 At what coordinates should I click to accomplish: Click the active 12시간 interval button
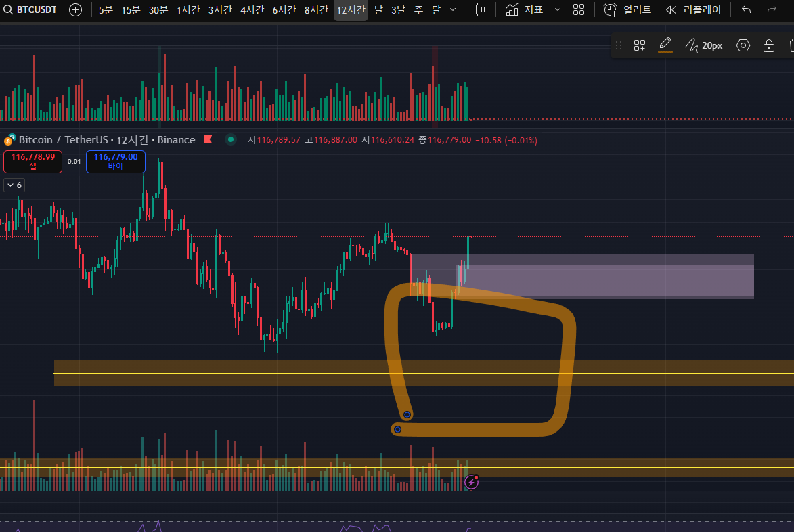click(351, 9)
